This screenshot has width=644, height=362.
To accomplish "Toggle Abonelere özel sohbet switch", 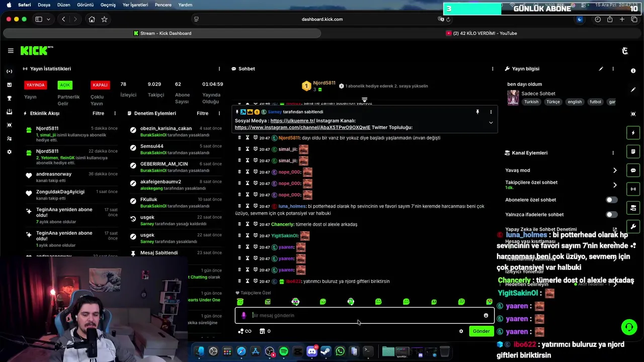I will click(x=611, y=200).
